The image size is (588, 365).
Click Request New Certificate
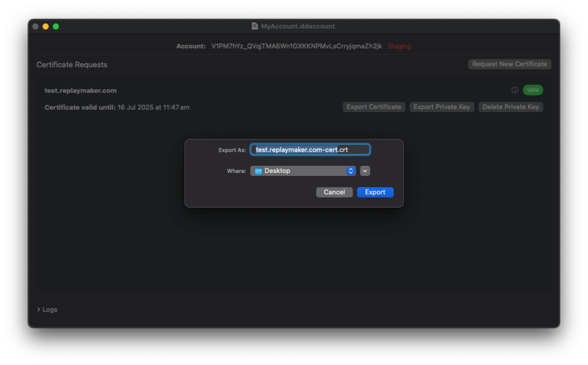click(509, 64)
